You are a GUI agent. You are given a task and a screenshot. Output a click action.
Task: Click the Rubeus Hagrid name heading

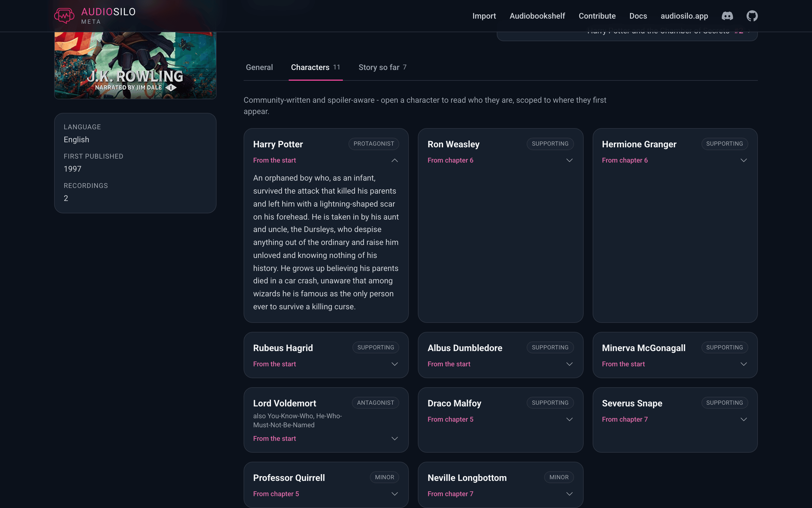pyautogui.click(x=283, y=348)
